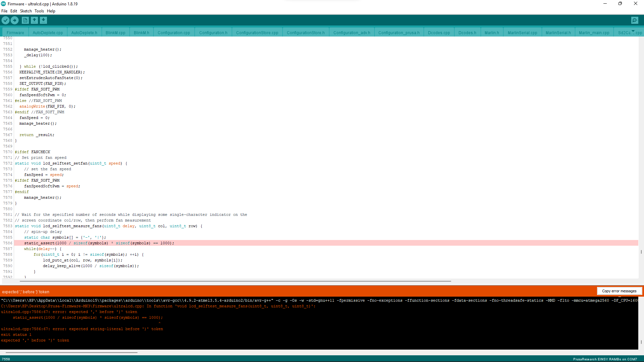
Task: Save the sketch with the Save icon
Action: pos(43,20)
